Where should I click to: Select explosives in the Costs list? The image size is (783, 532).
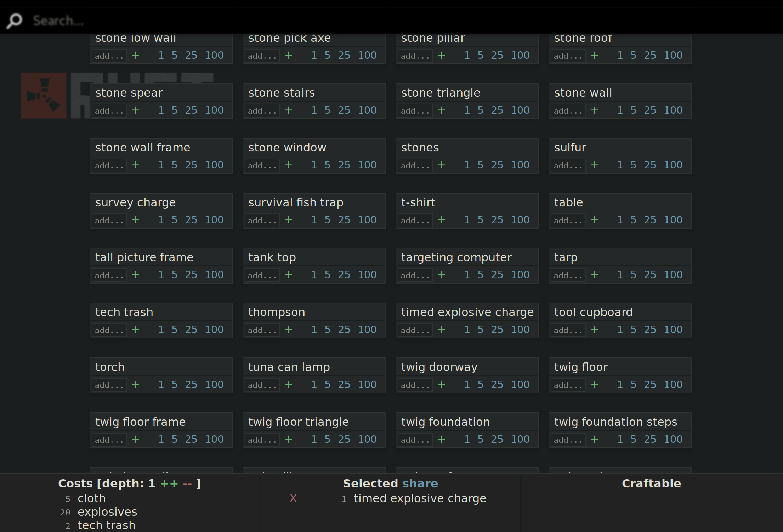pos(107,512)
